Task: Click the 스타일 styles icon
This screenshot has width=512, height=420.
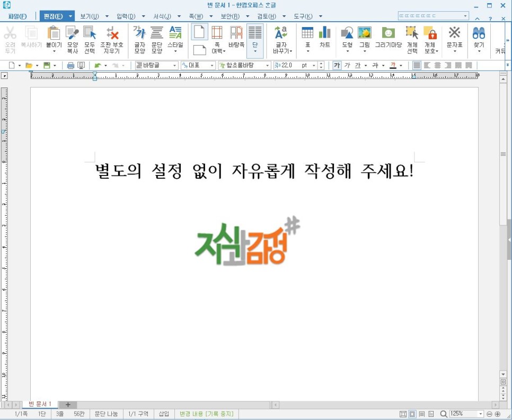Action: pyautogui.click(x=175, y=33)
